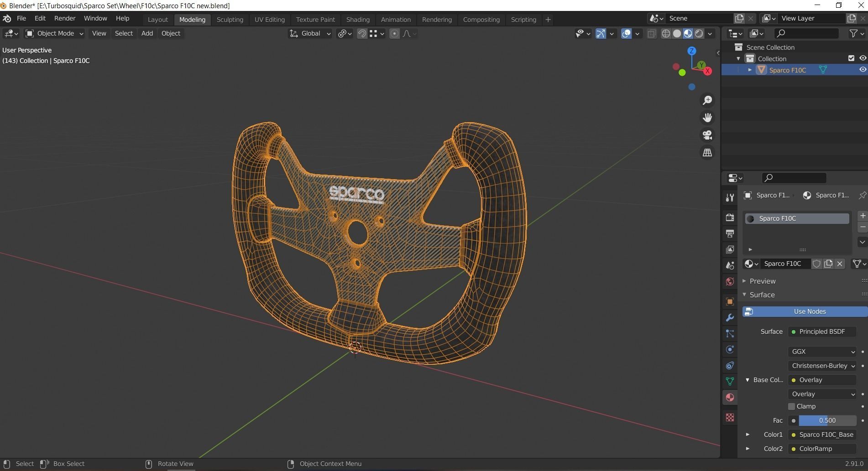Screen dimensions: 868x471
Task: Unlink material with the X beside Sparco F10C
Action: (839, 264)
